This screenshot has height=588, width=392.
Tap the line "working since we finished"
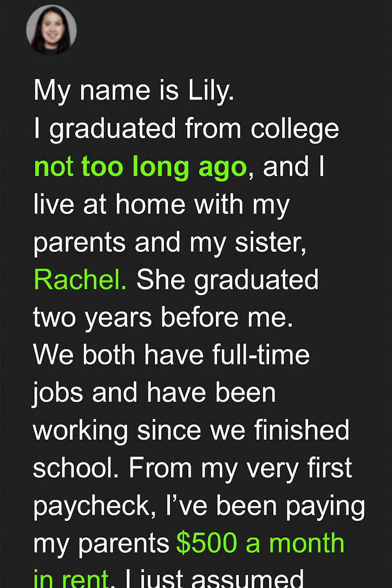[x=191, y=431]
